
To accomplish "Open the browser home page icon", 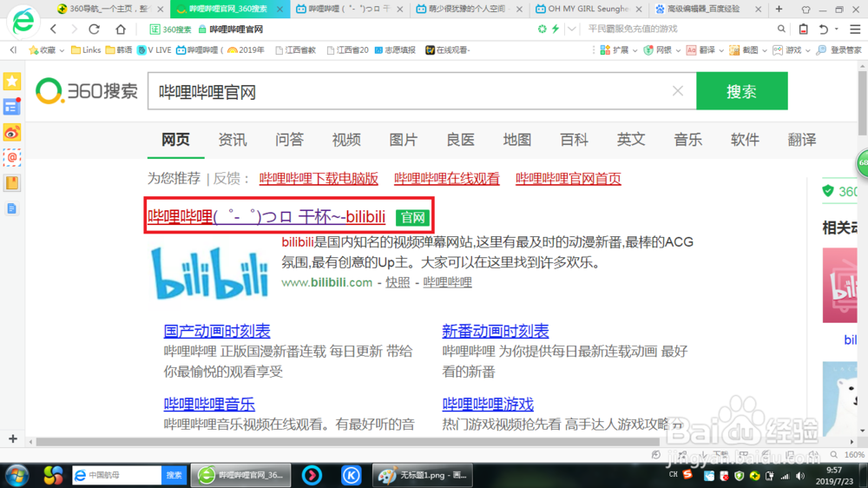I will tap(121, 29).
